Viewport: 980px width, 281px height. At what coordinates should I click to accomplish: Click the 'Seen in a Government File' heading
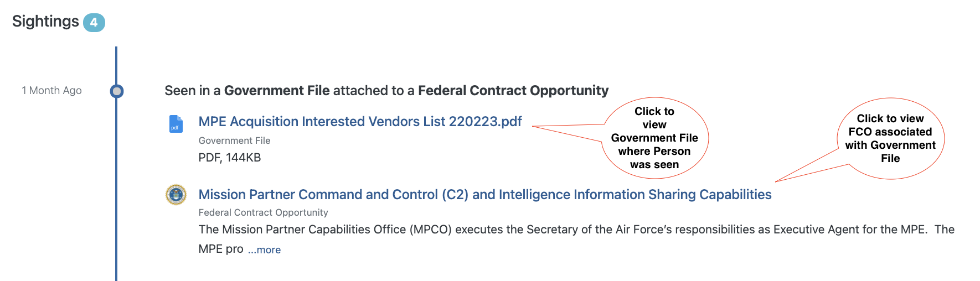pyautogui.click(x=386, y=91)
